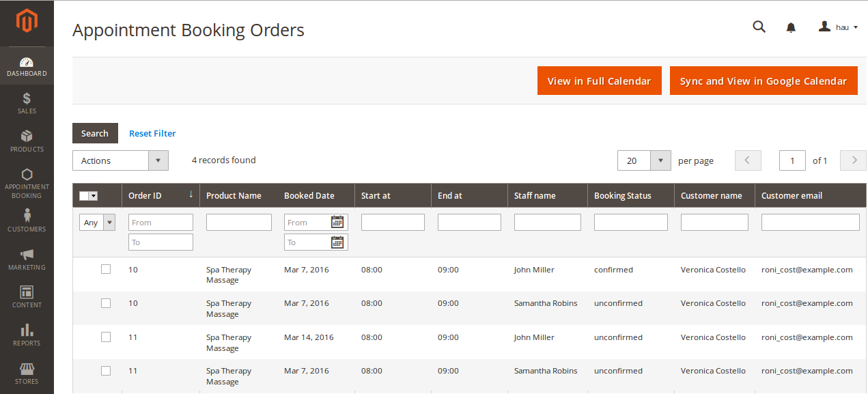
Task: Open the notifications bell icon
Action: (791, 27)
